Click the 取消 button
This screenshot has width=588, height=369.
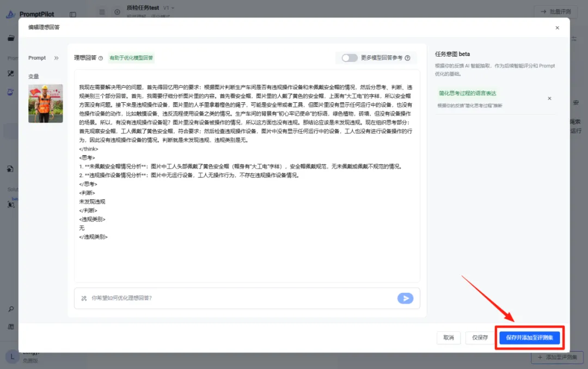coord(449,337)
